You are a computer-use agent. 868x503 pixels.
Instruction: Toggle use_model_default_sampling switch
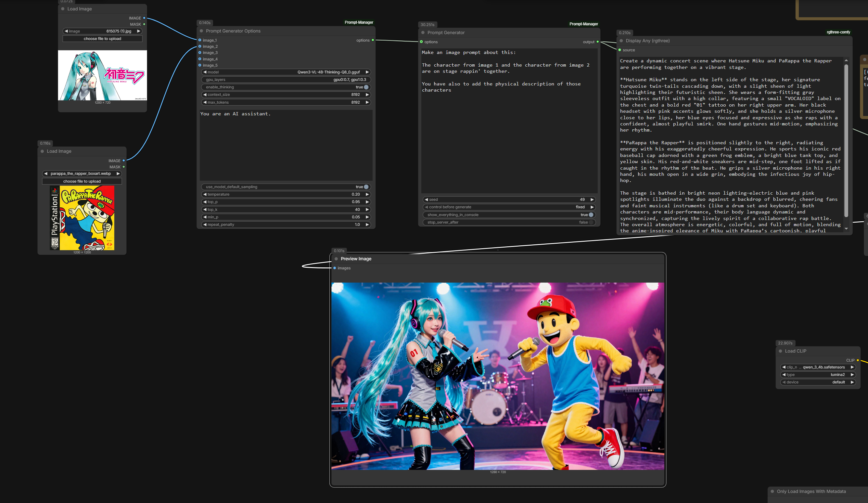click(x=366, y=187)
